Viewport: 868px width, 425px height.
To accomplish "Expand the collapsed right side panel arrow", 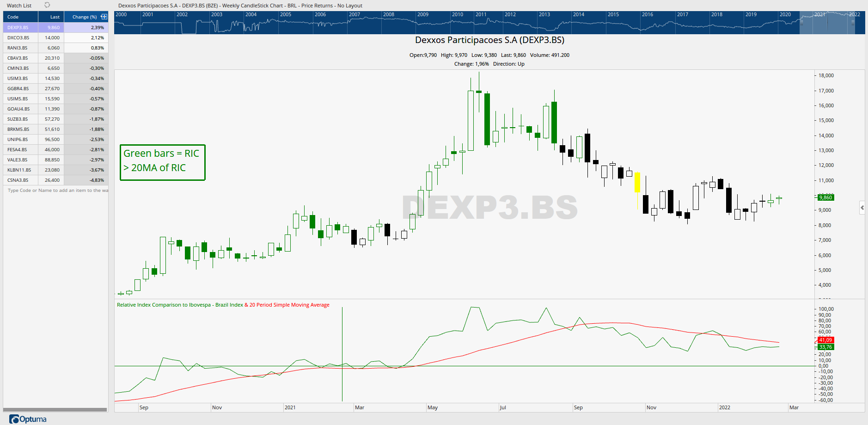I will [862, 208].
